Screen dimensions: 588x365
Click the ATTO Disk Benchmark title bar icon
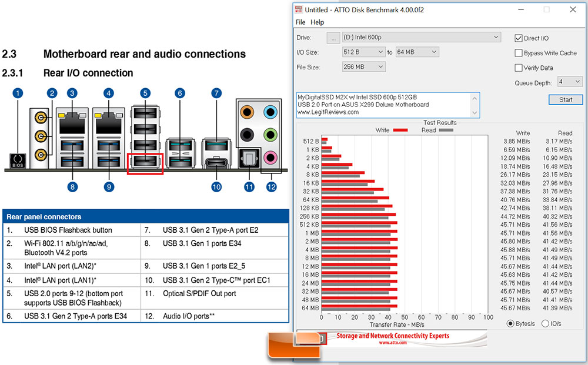click(299, 10)
